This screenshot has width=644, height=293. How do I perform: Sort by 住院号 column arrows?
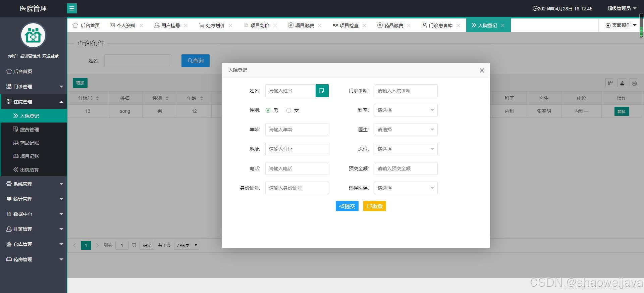click(x=97, y=98)
